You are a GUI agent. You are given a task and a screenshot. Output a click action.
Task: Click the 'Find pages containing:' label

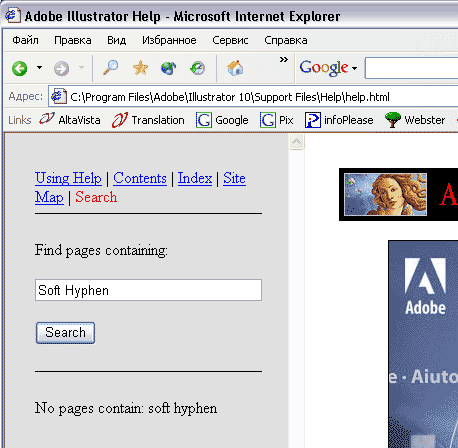click(101, 250)
